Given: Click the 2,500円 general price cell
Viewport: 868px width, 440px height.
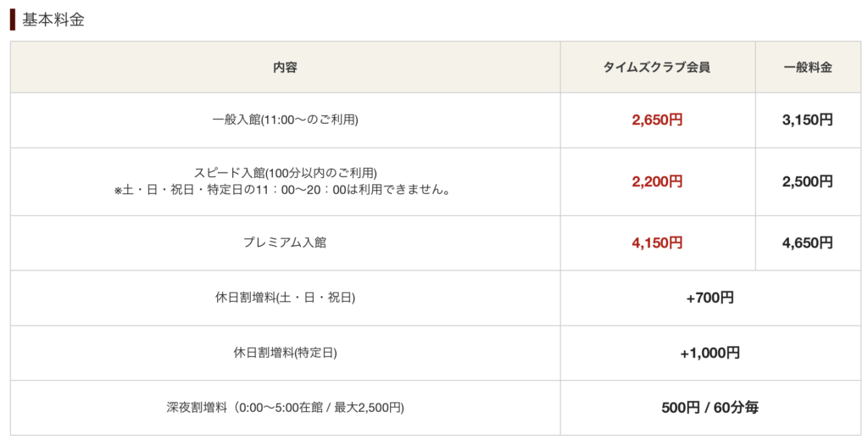Looking at the screenshot, I should coord(807,181).
